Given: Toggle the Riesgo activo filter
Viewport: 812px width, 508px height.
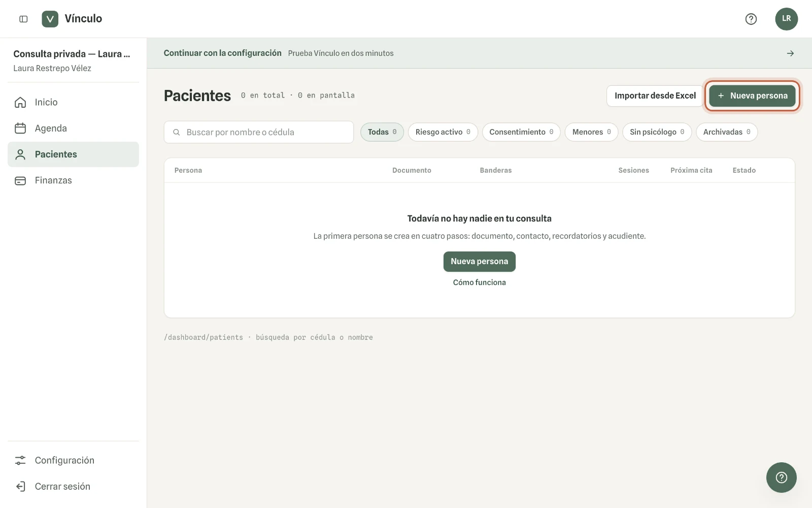Looking at the screenshot, I should 443,132.
